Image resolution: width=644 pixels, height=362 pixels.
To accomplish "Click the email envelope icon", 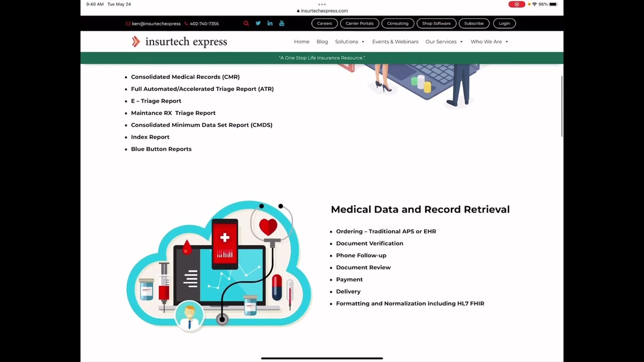I will click(x=128, y=24).
